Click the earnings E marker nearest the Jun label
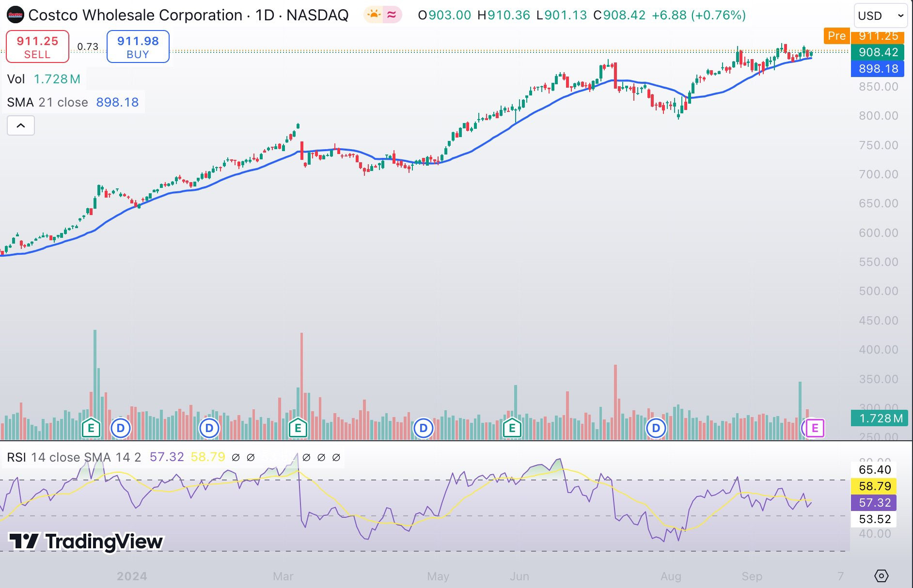 512,428
